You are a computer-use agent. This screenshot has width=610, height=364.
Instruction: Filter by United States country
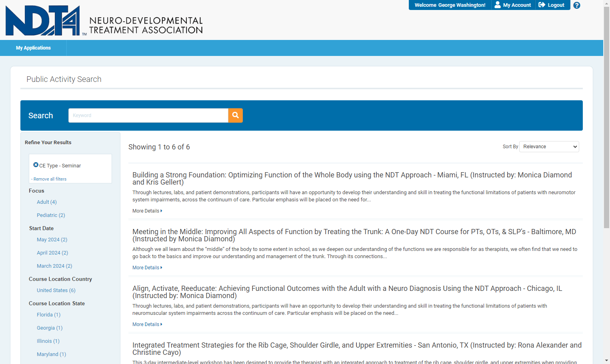[56, 290]
